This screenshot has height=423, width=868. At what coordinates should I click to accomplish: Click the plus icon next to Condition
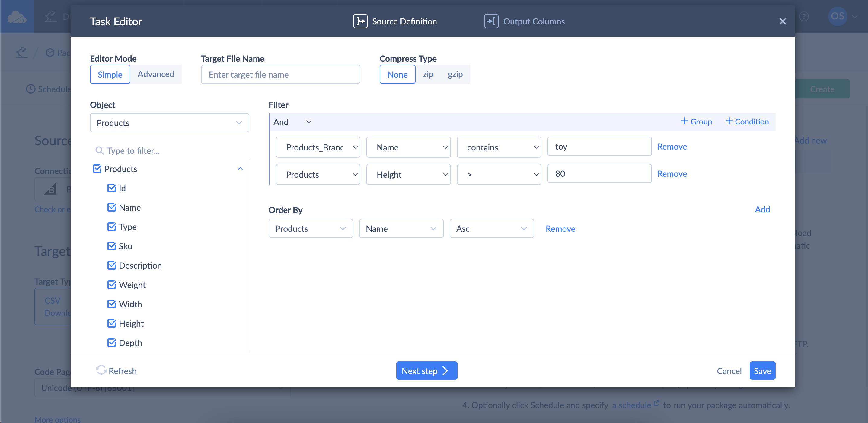tap(729, 121)
